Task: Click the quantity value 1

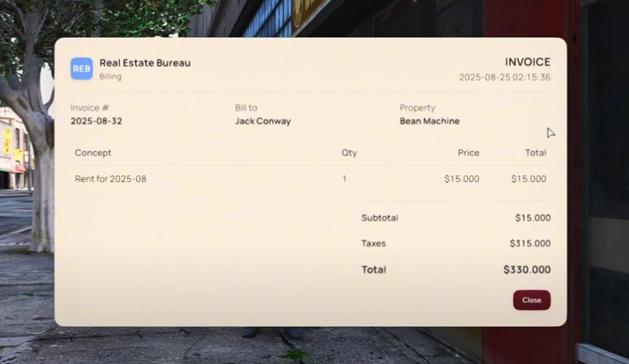Action: [344, 179]
